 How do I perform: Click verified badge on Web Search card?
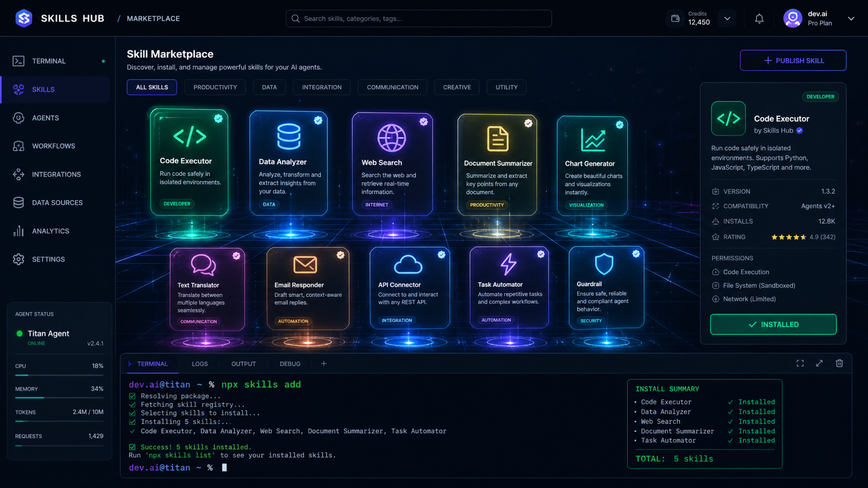point(423,122)
